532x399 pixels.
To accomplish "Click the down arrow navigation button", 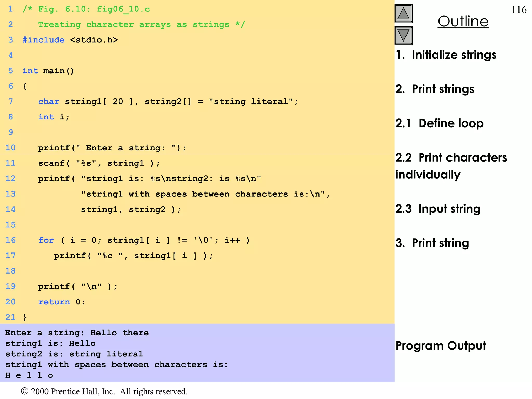I will (x=403, y=36).
